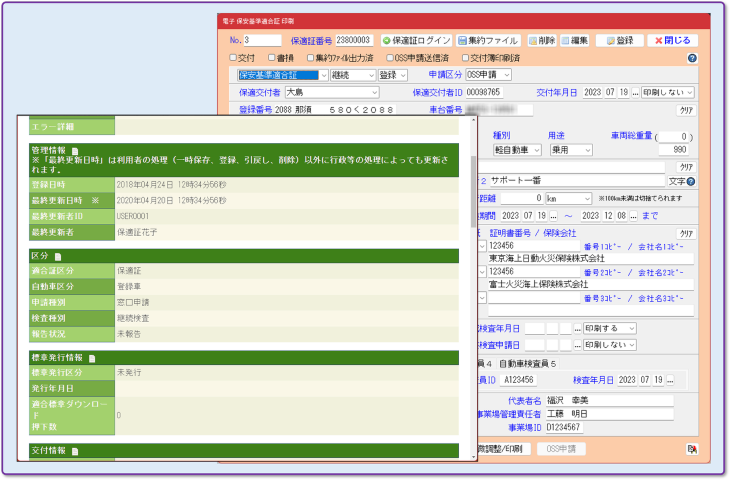Open the 種別 dropdown showing 軽自動車
The height and width of the screenshot is (480, 730).
tap(517, 150)
